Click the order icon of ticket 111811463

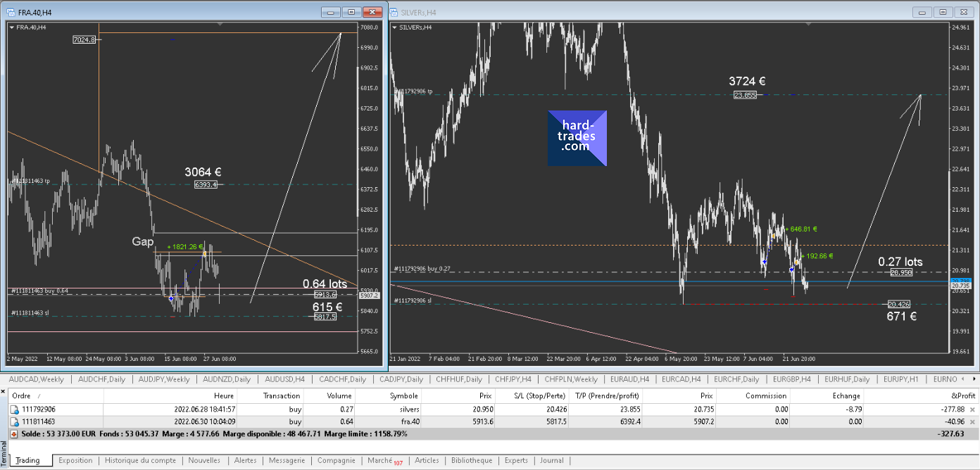[14, 421]
